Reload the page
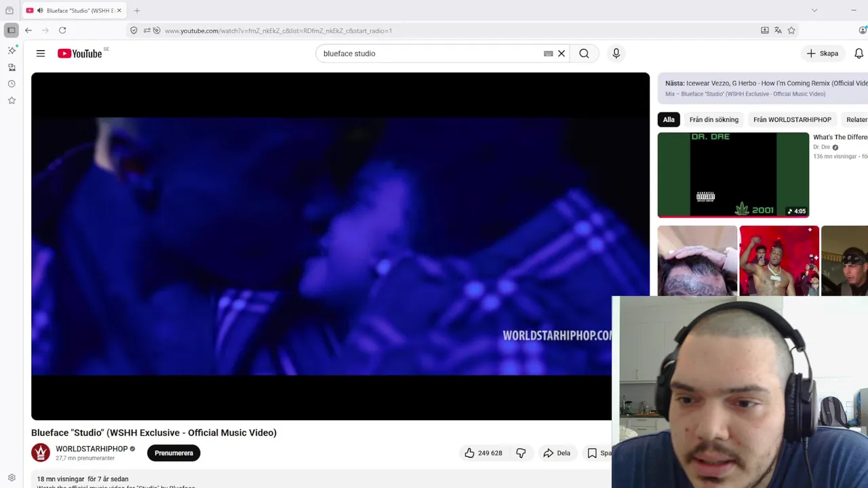The image size is (868, 488). [62, 30]
